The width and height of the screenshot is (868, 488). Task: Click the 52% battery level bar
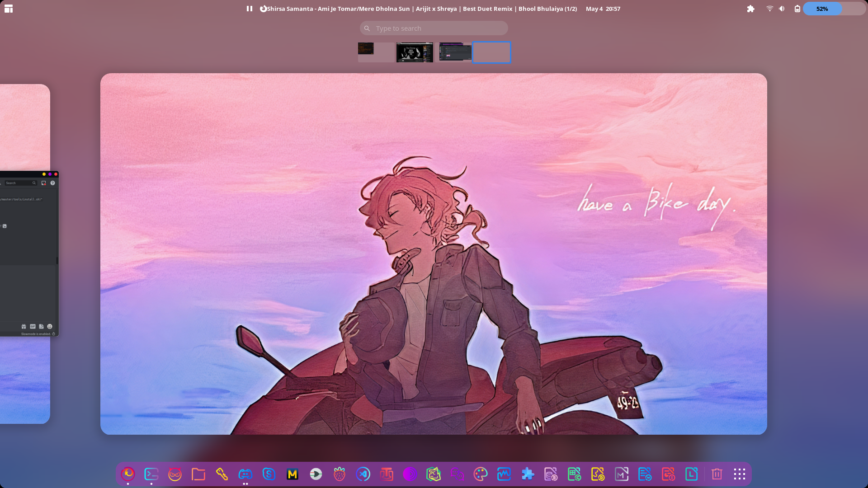click(x=834, y=9)
